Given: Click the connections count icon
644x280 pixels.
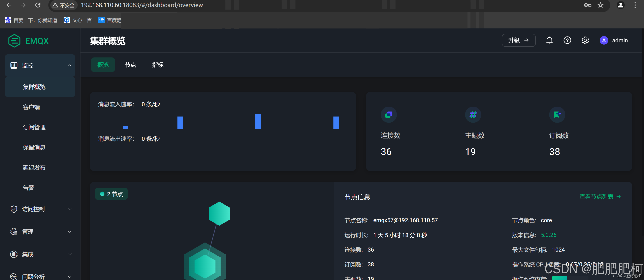Looking at the screenshot, I should (x=388, y=115).
